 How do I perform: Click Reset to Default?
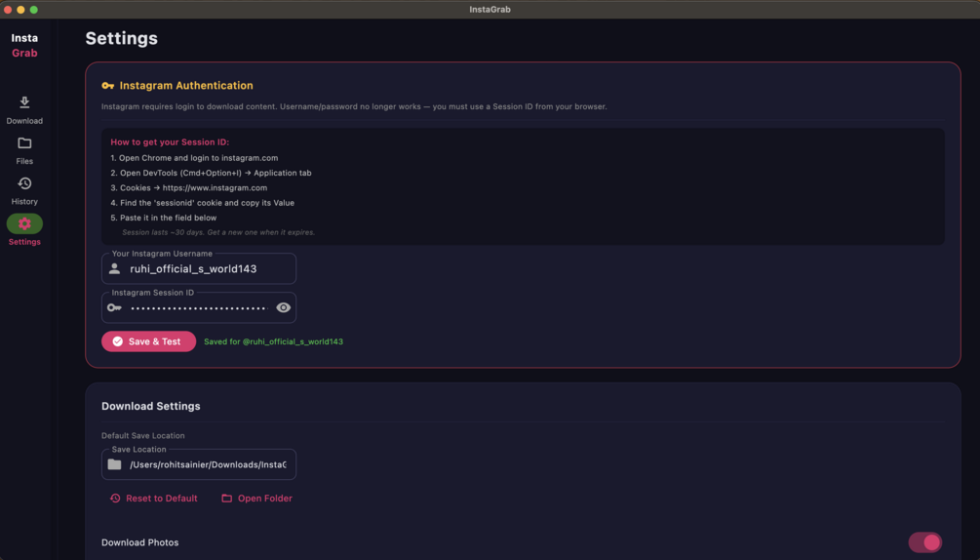154,499
